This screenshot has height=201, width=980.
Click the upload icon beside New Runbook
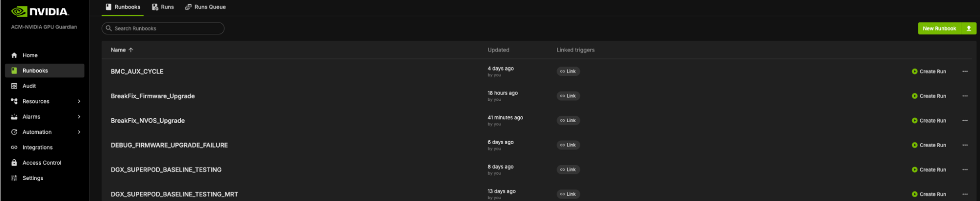point(968,28)
